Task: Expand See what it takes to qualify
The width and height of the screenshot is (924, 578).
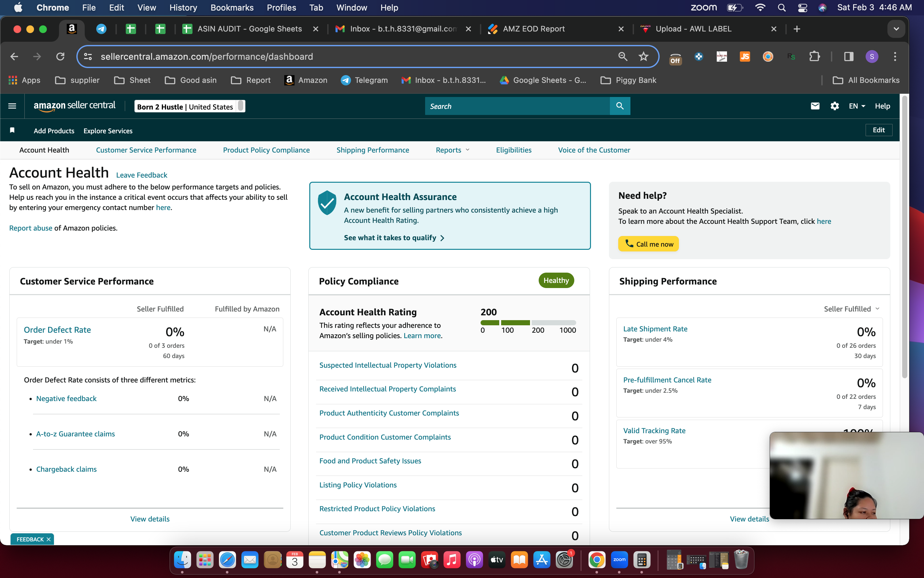Action: [394, 238]
